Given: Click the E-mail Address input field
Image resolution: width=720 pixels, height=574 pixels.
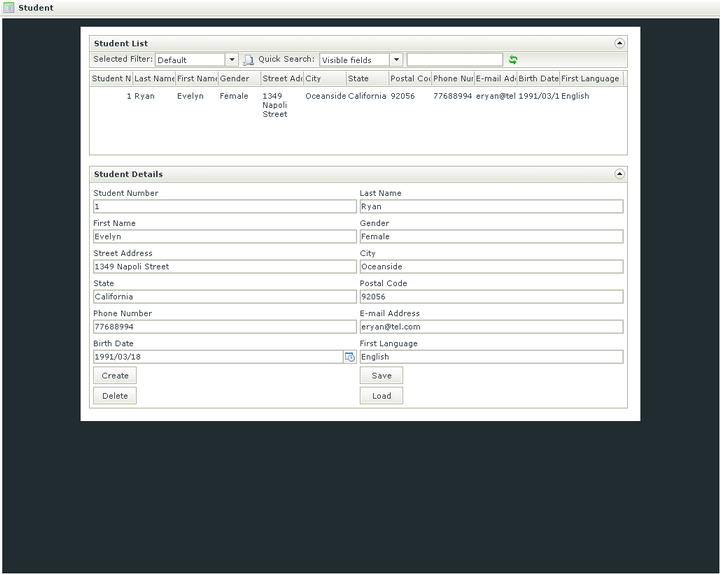Looking at the screenshot, I should coord(491,326).
